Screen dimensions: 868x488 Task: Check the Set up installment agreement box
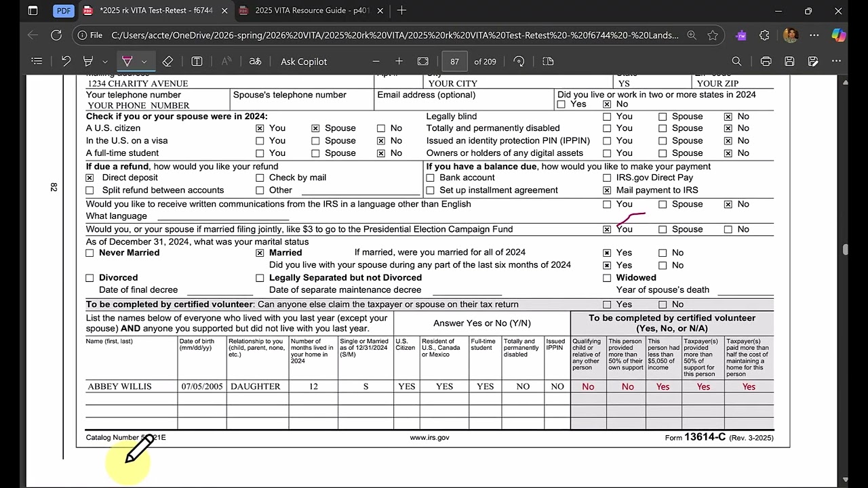[430, 190]
